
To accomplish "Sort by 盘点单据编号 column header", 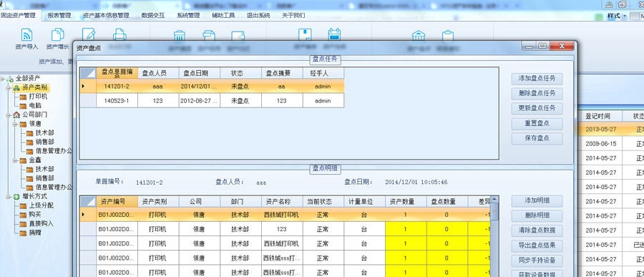I will click(117, 73).
